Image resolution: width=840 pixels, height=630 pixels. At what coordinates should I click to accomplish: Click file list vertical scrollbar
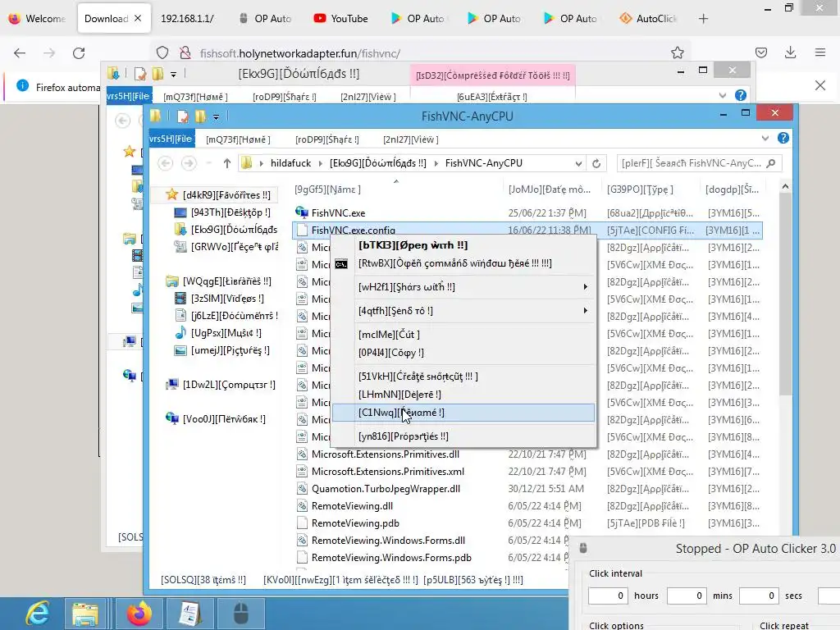785,294
